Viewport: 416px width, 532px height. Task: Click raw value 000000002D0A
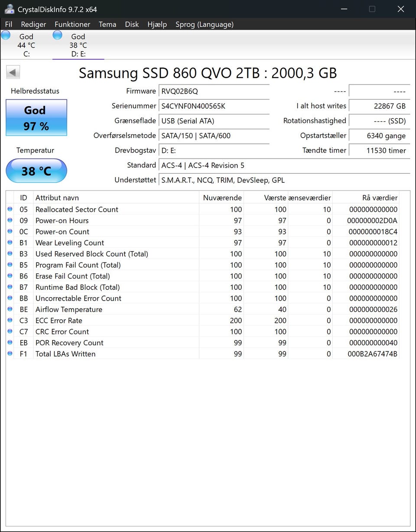[373, 221]
